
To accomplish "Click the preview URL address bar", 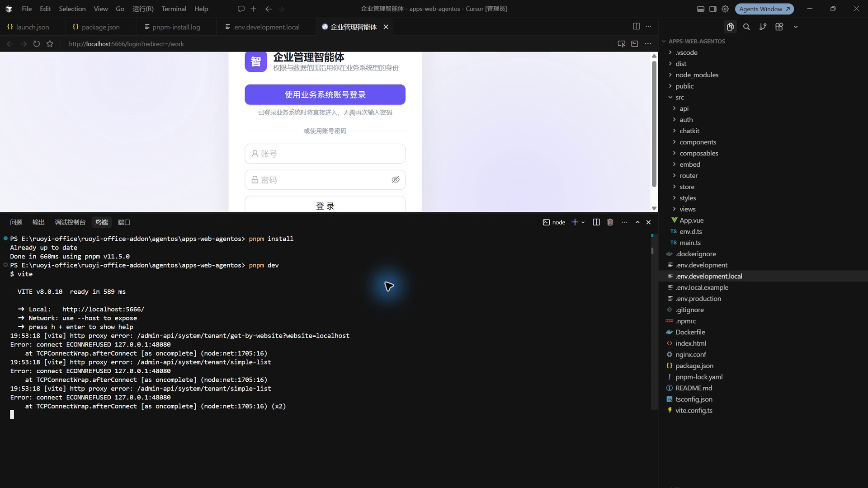I will pyautogui.click(x=126, y=44).
